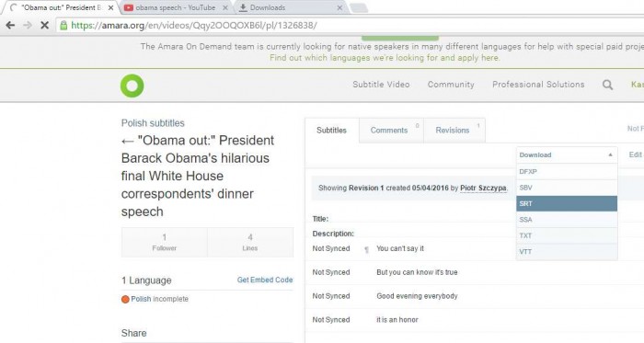Click the paragraph mark beside 'You can't say it'
Image resolution: width=644 pixels, height=343 pixels.
coord(366,249)
